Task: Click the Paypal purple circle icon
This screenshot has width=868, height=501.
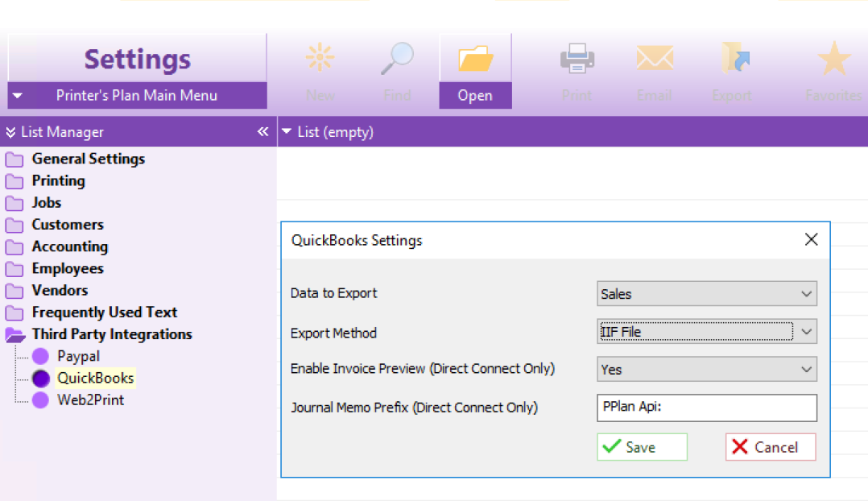Action: (40, 356)
